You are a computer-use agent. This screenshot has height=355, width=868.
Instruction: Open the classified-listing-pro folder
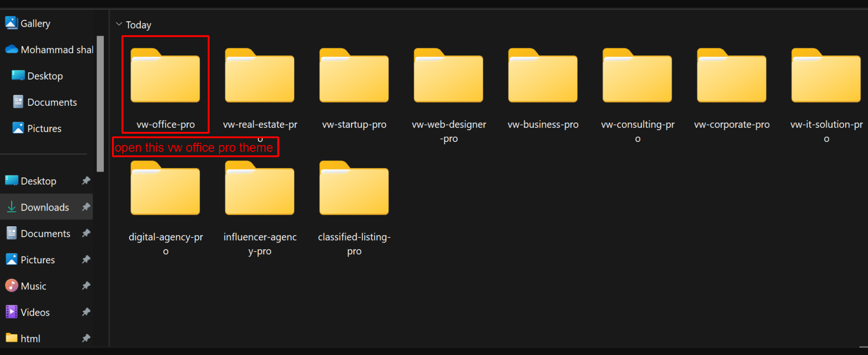354,190
